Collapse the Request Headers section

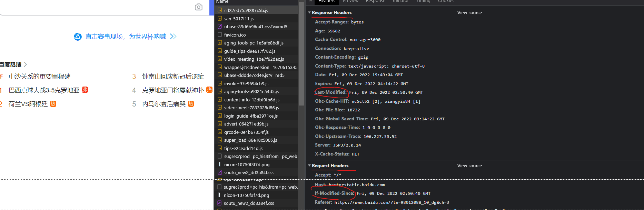(309, 166)
